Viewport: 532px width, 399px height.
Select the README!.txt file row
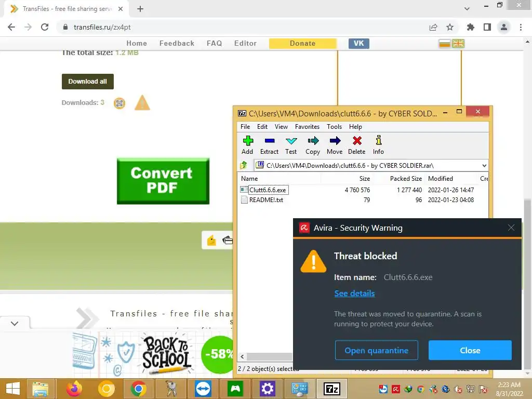[362, 200]
